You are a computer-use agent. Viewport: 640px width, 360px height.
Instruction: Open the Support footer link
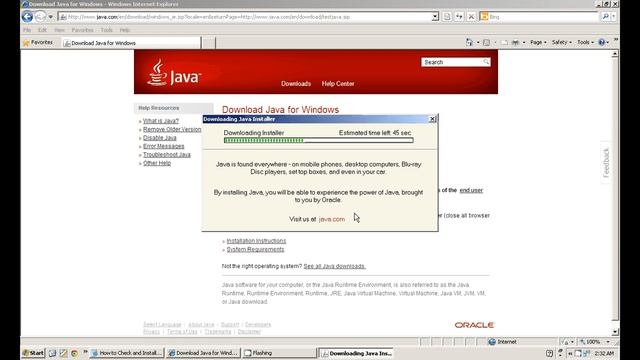pos(230,324)
